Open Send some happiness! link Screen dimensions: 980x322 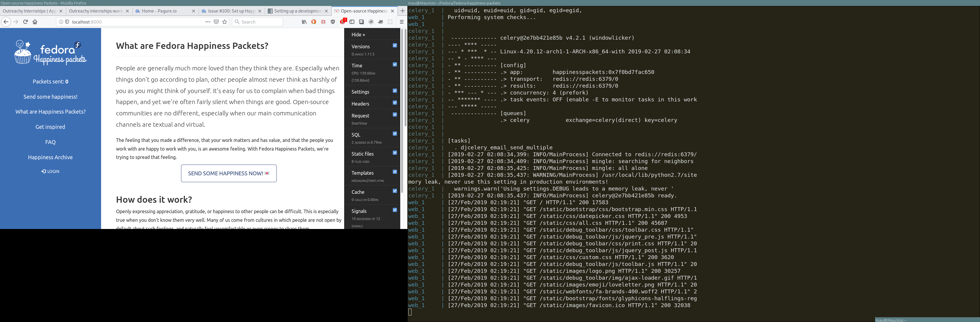51,97
